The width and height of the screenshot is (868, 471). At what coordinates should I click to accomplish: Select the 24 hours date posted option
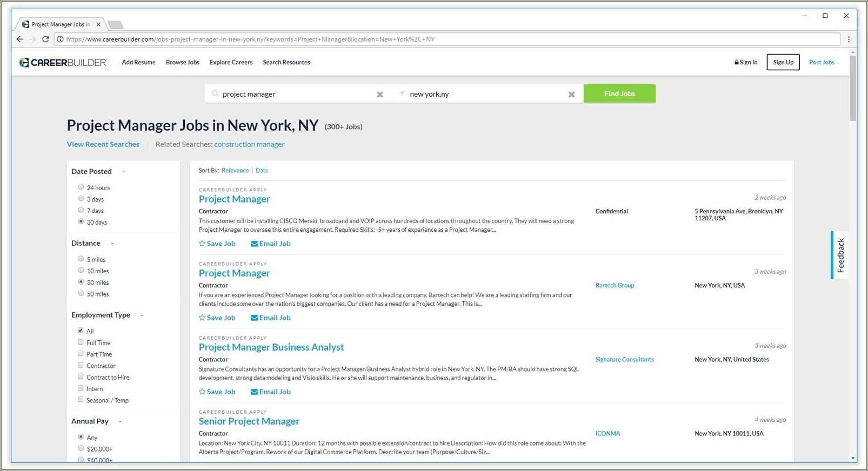(81, 187)
